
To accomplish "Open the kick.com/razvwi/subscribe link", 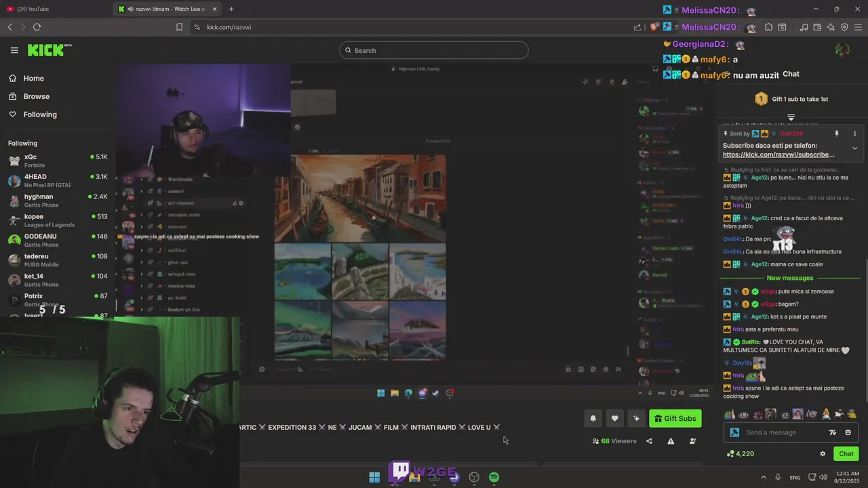I will click(x=778, y=155).
